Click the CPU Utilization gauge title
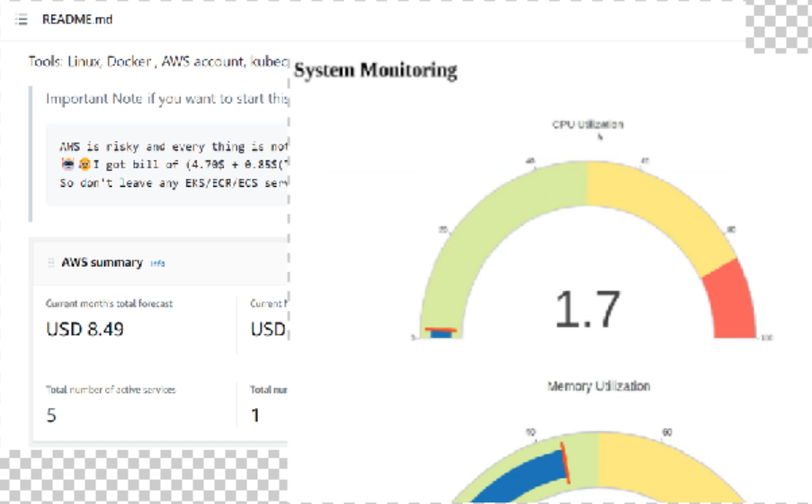This screenshot has height=504, width=812. pyautogui.click(x=588, y=125)
